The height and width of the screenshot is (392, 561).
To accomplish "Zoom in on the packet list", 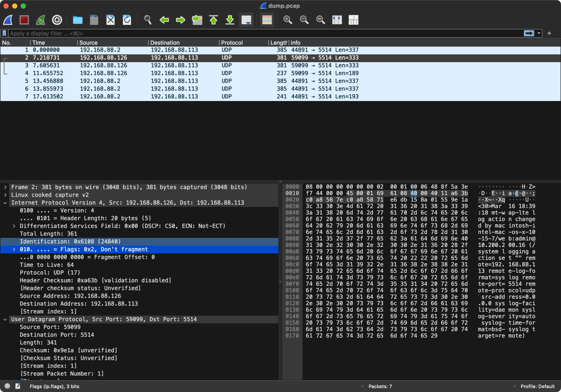I will tap(288, 20).
